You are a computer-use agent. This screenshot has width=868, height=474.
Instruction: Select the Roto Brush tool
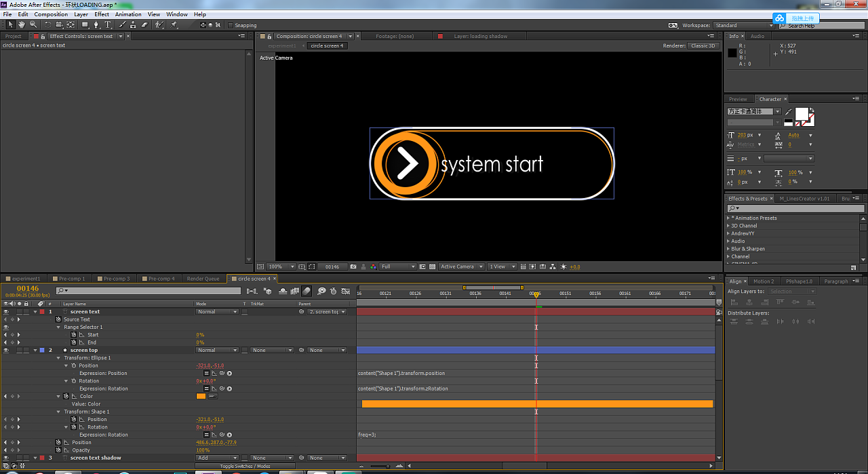pos(158,24)
